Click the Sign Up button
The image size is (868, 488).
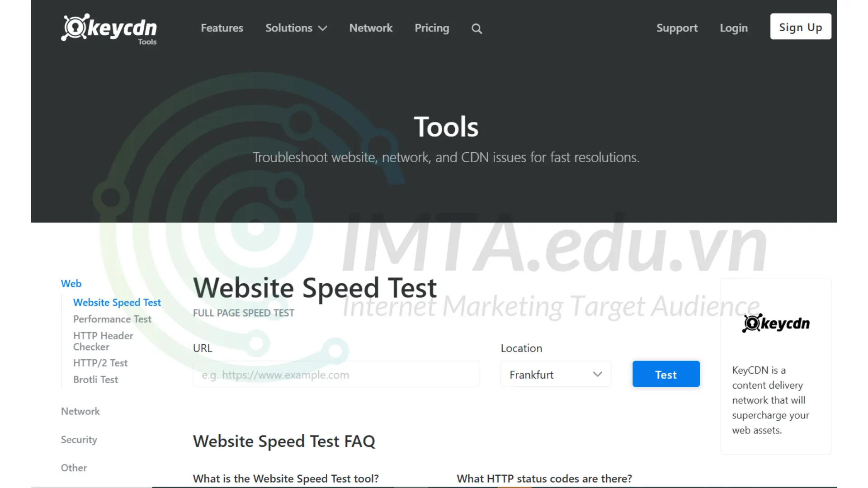tap(801, 27)
